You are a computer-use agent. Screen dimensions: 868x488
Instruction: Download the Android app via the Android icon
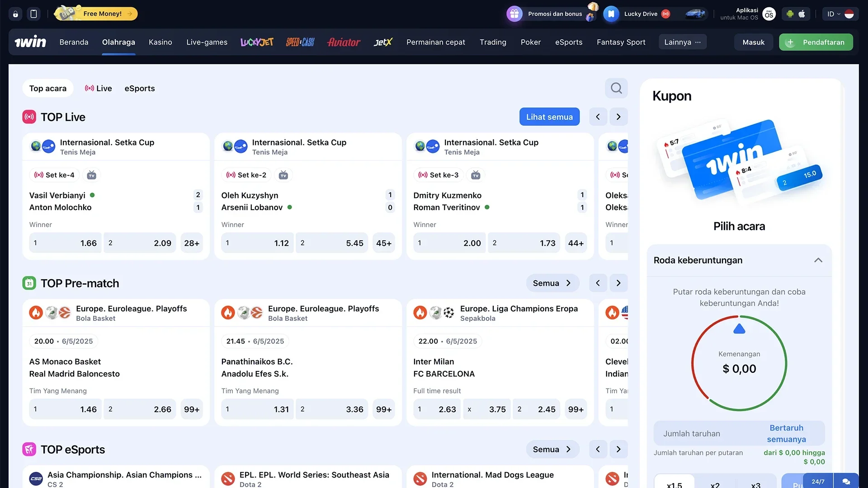(789, 14)
